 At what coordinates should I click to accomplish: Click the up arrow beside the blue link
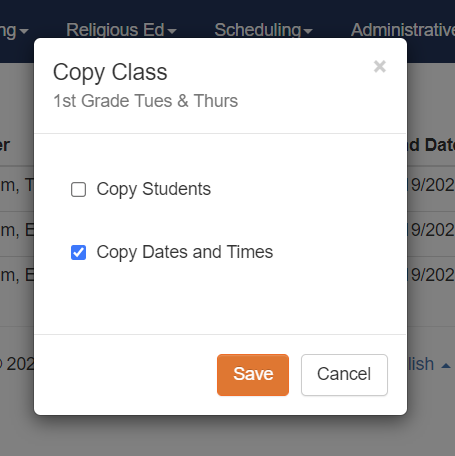[x=446, y=366]
